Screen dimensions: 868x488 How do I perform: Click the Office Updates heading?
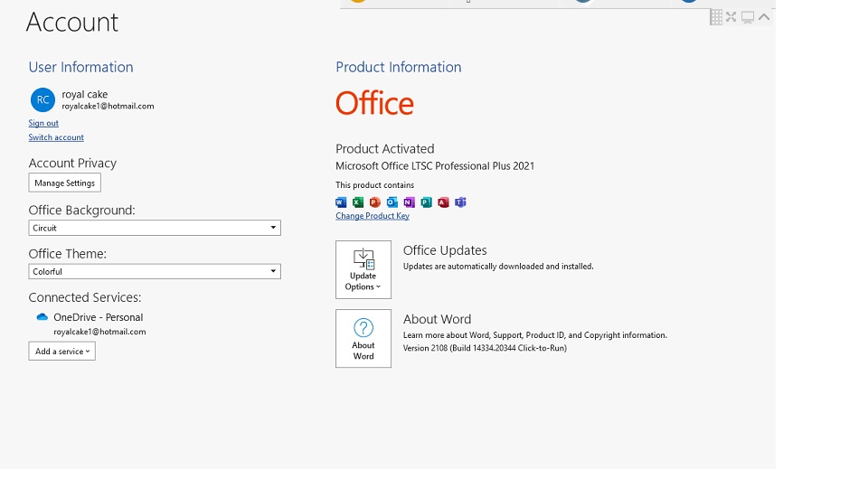point(445,250)
